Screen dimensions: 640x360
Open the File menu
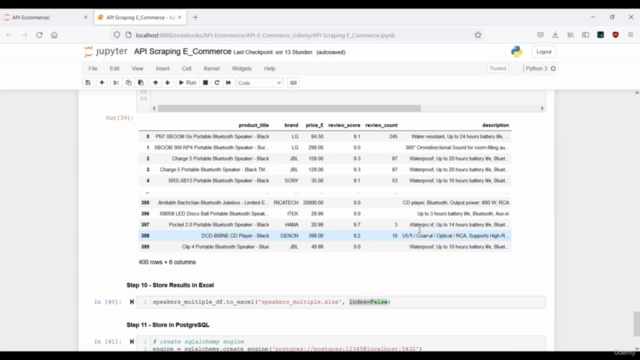click(93, 69)
